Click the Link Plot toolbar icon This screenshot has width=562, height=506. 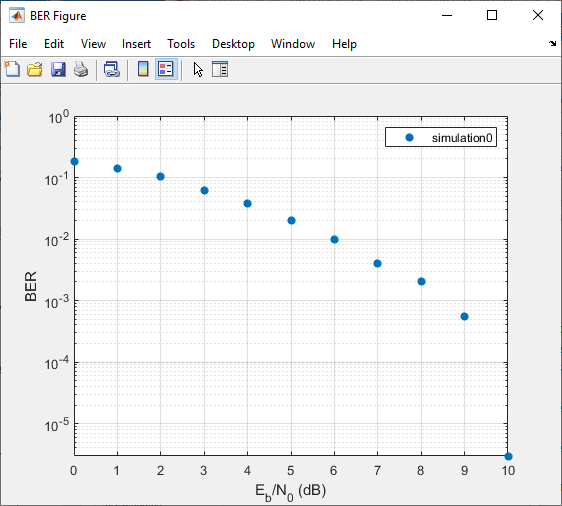[x=112, y=69]
